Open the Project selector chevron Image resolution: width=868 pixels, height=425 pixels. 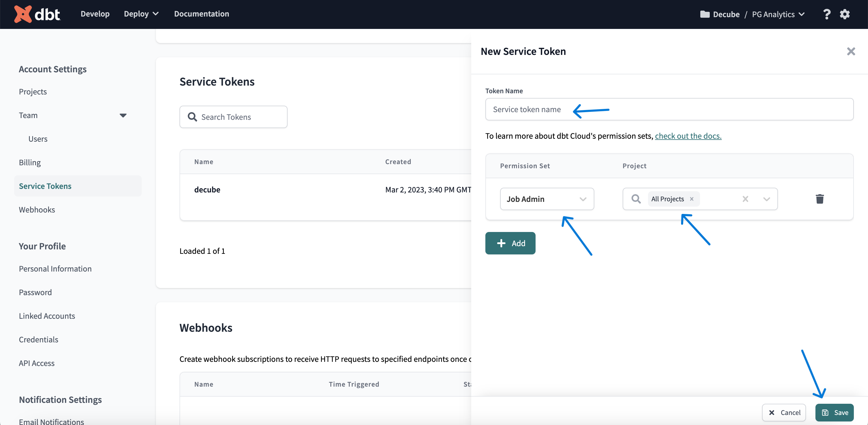766,199
